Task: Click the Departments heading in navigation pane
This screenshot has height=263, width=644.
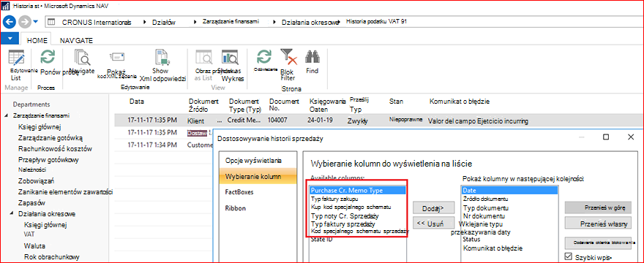Action: click(31, 104)
